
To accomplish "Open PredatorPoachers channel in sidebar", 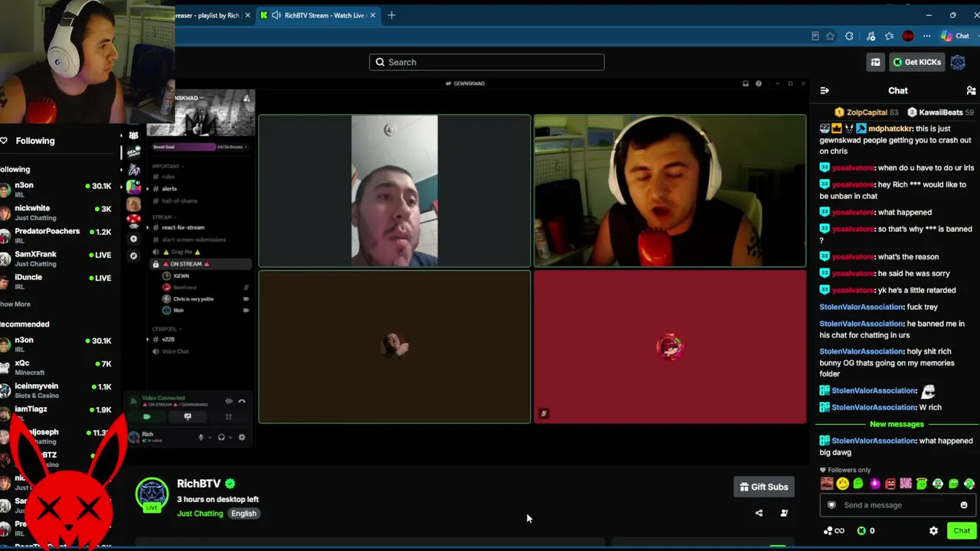I will [x=56, y=235].
